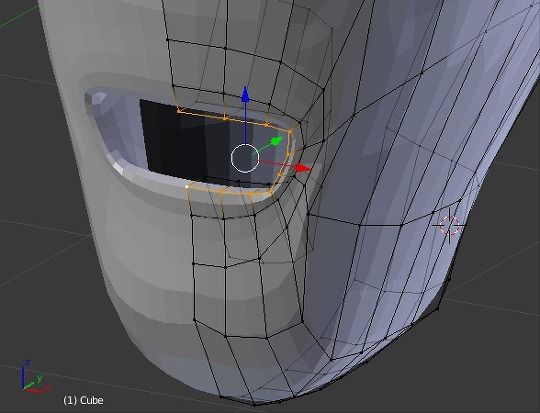Click the blue Z-axis manipulator arrow
Screen dimensions: 540x413
click(245, 94)
